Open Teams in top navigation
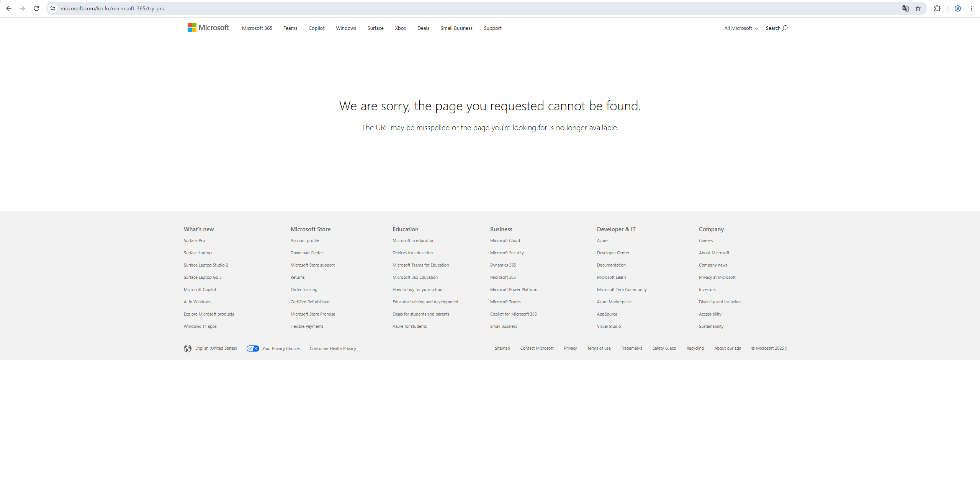Viewport: 980px width, 486px height. pos(290,28)
